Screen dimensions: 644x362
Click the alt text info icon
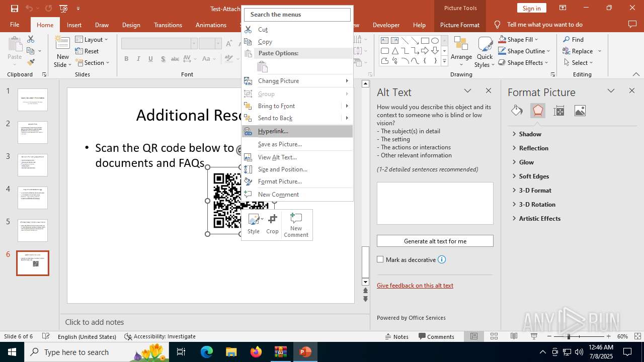click(442, 259)
